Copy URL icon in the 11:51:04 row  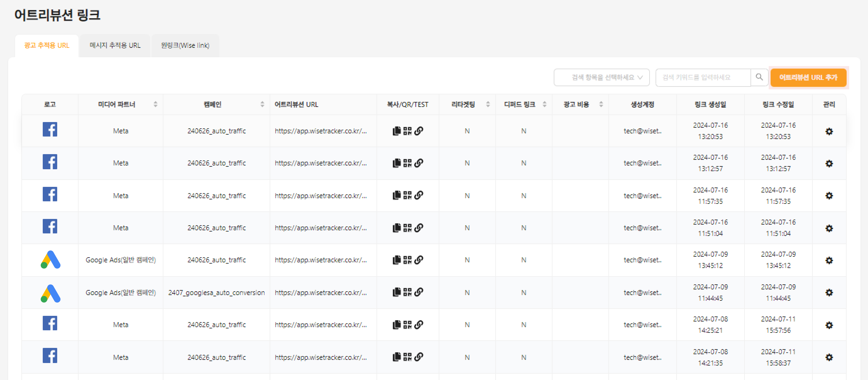click(397, 228)
